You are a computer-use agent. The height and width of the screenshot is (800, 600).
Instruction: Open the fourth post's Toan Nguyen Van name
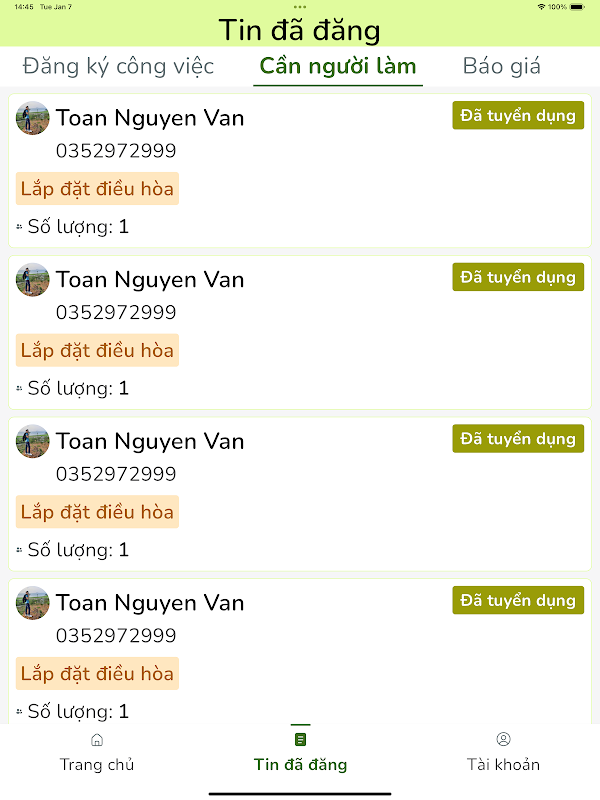click(x=150, y=603)
